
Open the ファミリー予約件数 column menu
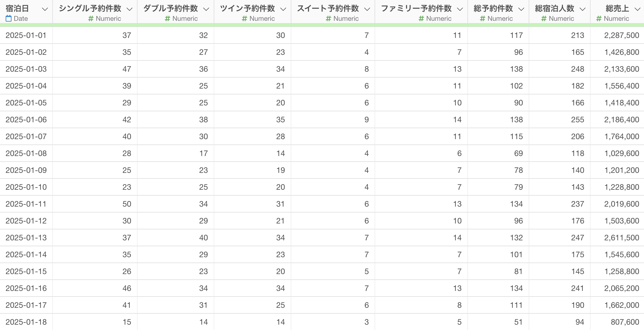[460, 9]
